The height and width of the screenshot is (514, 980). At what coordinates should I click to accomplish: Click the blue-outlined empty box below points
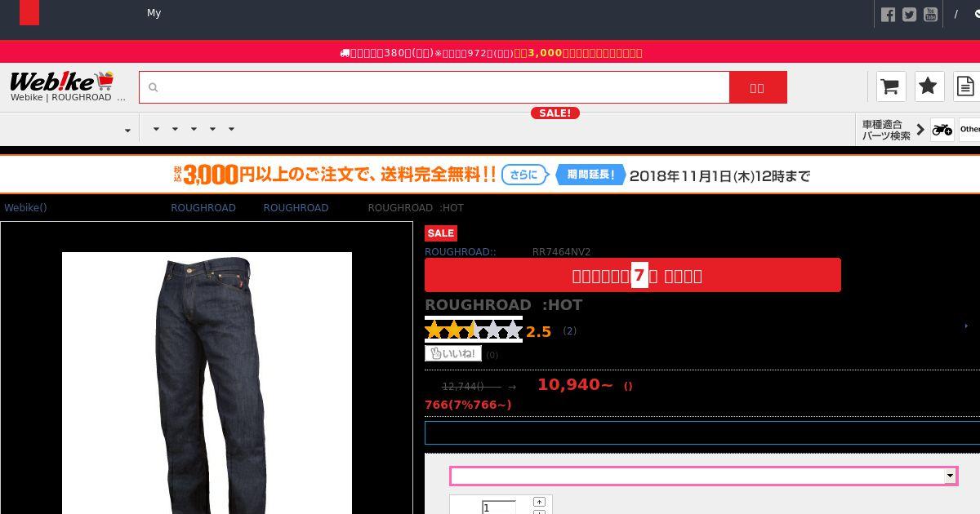point(702,433)
